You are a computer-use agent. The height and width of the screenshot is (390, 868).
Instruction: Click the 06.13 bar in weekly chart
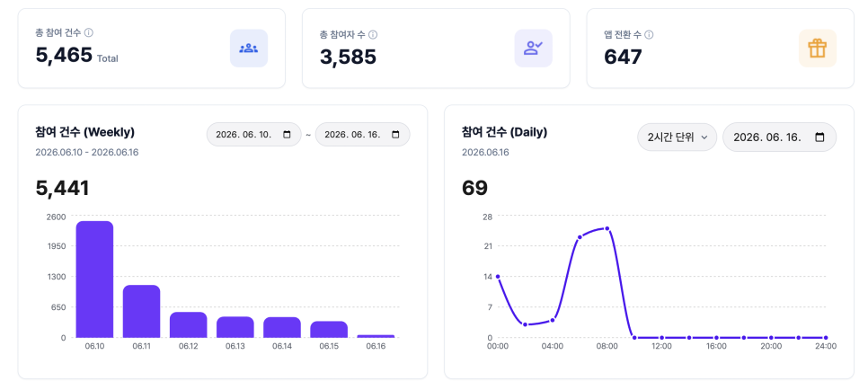click(x=235, y=327)
